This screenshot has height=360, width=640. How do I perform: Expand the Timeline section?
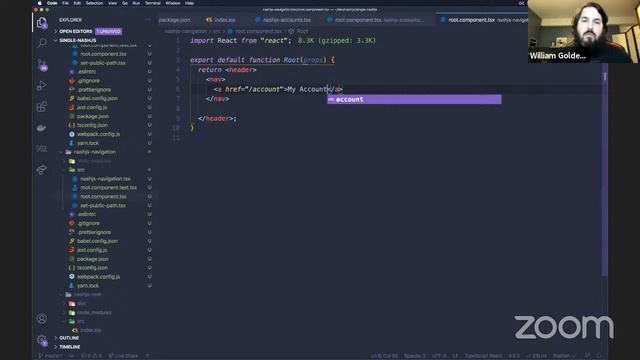pyautogui.click(x=70, y=347)
